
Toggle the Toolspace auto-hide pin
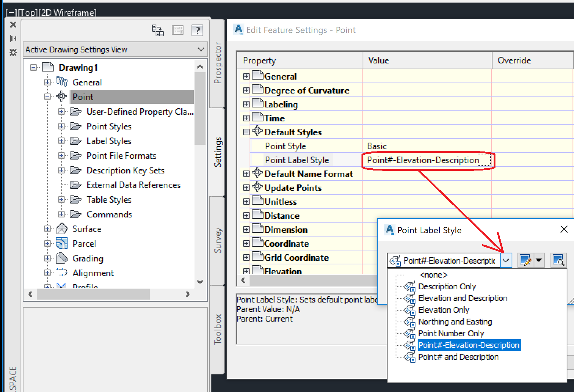(x=13, y=38)
